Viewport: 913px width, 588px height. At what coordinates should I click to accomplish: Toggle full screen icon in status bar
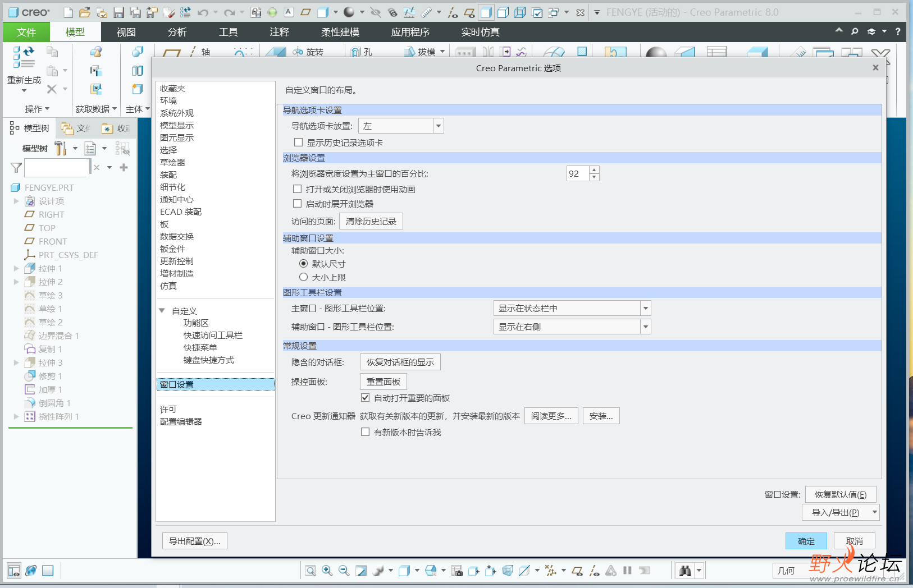tap(48, 571)
